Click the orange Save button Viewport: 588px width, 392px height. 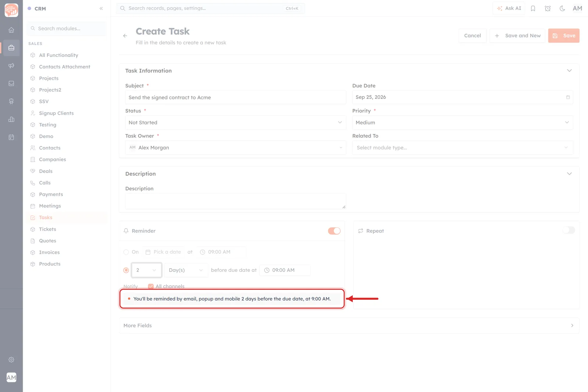(564, 36)
